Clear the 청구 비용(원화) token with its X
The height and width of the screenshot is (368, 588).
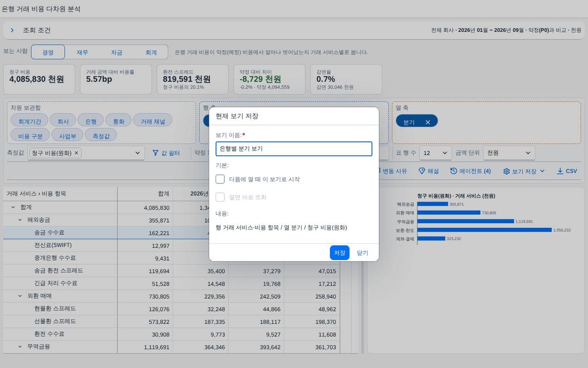coord(76,153)
